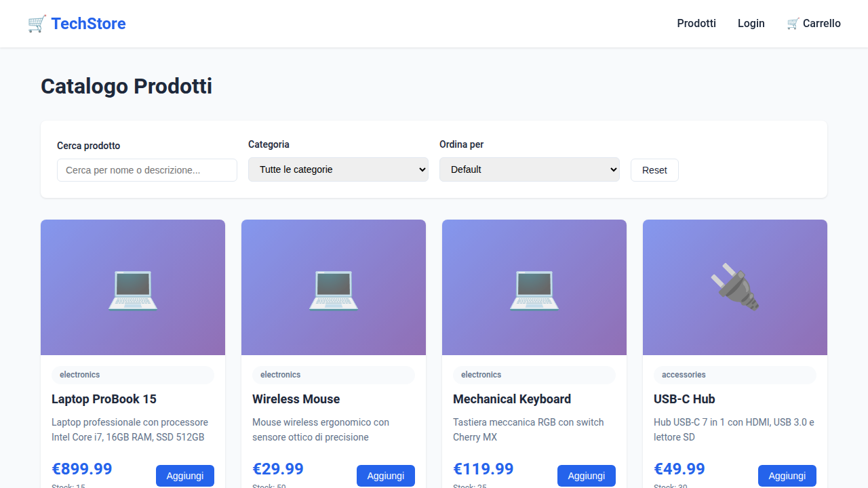Select the electronics badge under Laptop ProBook 15
This screenshot has height=488, width=868.
click(79, 375)
